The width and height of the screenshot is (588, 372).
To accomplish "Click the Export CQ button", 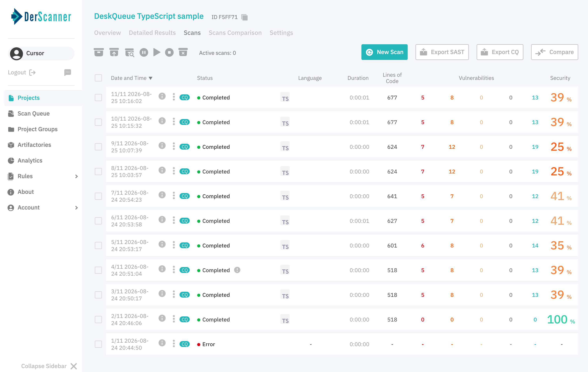I will coord(500,52).
